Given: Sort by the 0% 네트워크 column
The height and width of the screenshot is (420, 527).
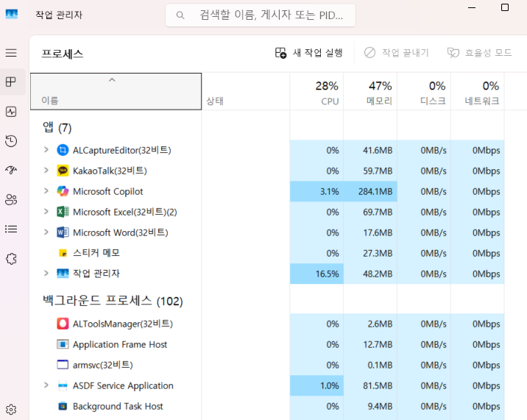Looking at the screenshot, I should click(x=478, y=91).
